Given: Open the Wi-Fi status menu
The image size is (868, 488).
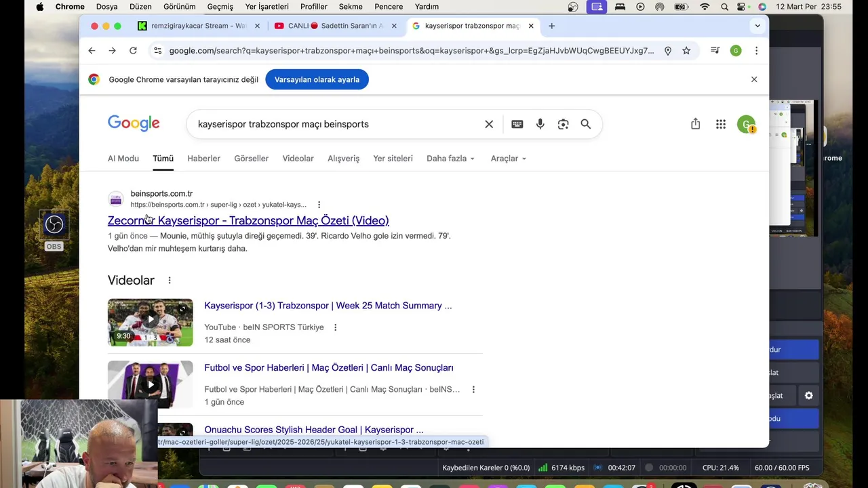Looking at the screenshot, I should [705, 7].
